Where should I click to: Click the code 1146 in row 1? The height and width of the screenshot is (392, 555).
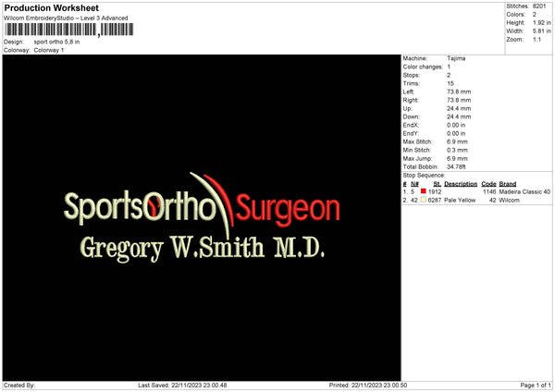[x=489, y=191]
